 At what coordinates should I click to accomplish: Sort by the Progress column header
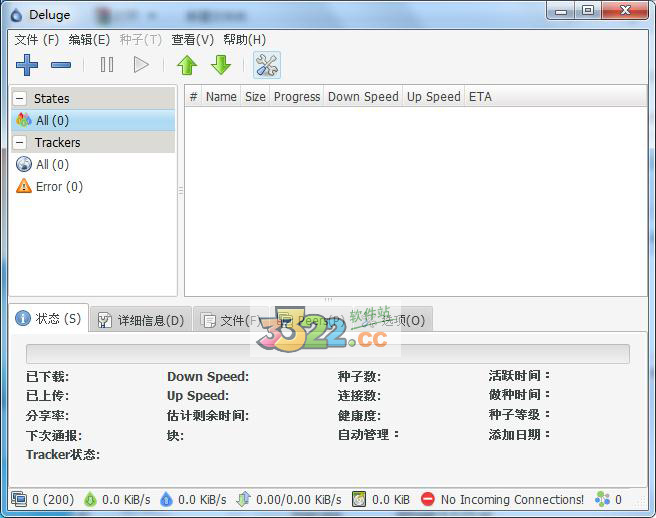[297, 97]
